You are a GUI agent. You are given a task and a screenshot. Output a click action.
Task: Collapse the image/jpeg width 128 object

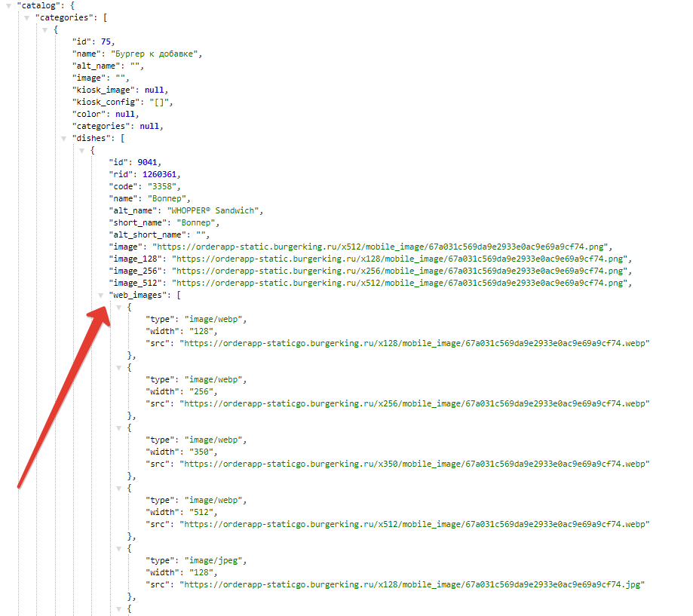coord(118,549)
